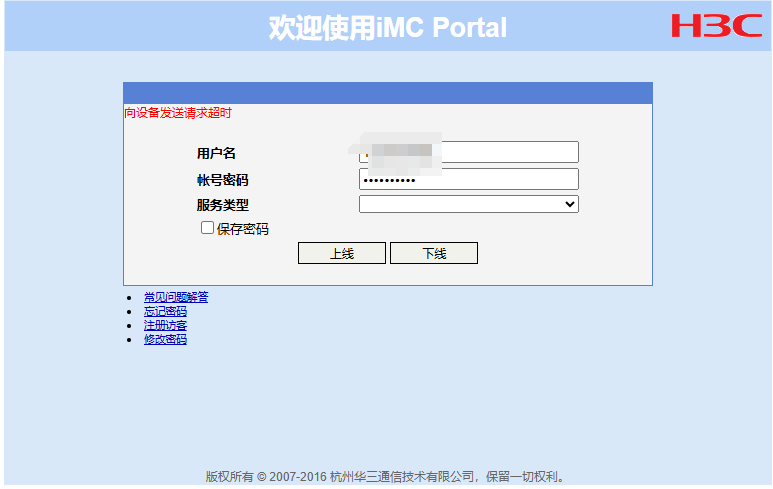Click the 用户名 username input field

point(468,152)
